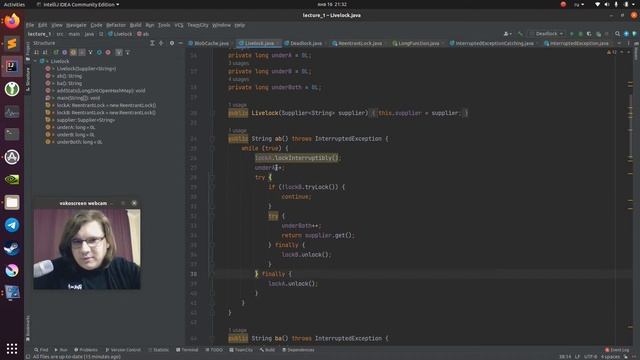Open Sublime Text from the dock
This screenshot has height=360, width=640.
12,43
